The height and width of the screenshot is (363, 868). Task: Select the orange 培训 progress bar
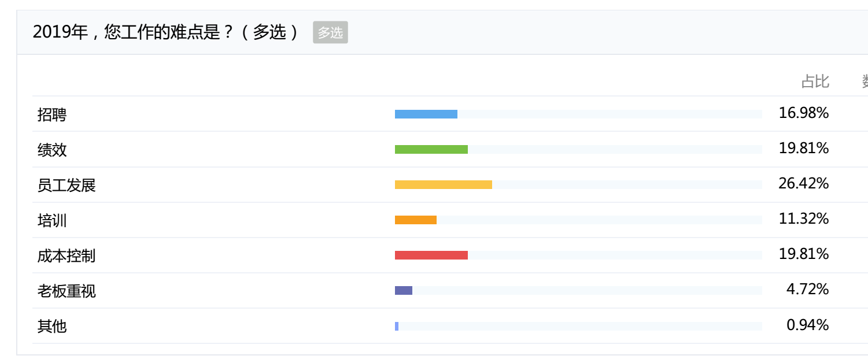(x=416, y=220)
